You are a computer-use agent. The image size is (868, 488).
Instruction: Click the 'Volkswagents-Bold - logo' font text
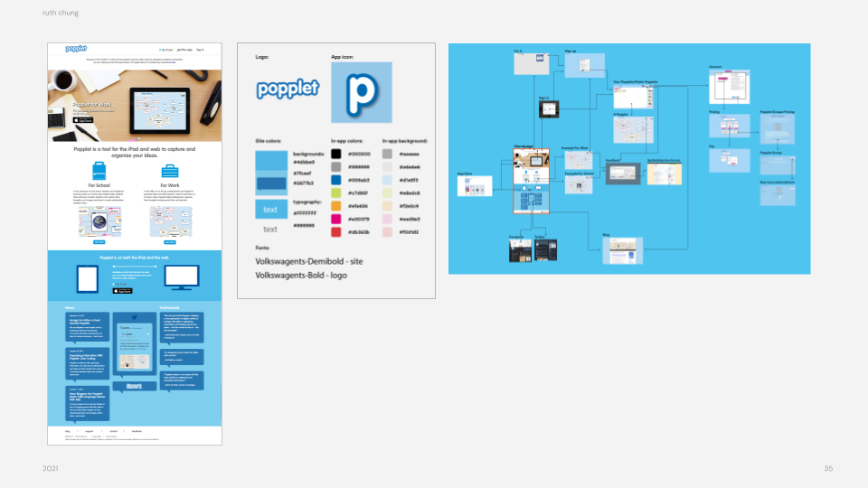(301, 275)
